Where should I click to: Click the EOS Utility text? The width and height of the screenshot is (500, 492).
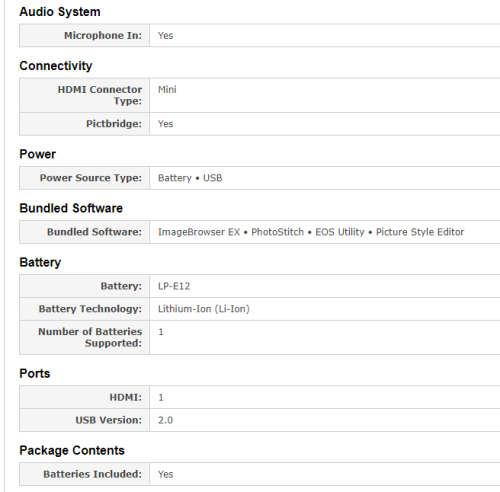[x=340, y=232]
